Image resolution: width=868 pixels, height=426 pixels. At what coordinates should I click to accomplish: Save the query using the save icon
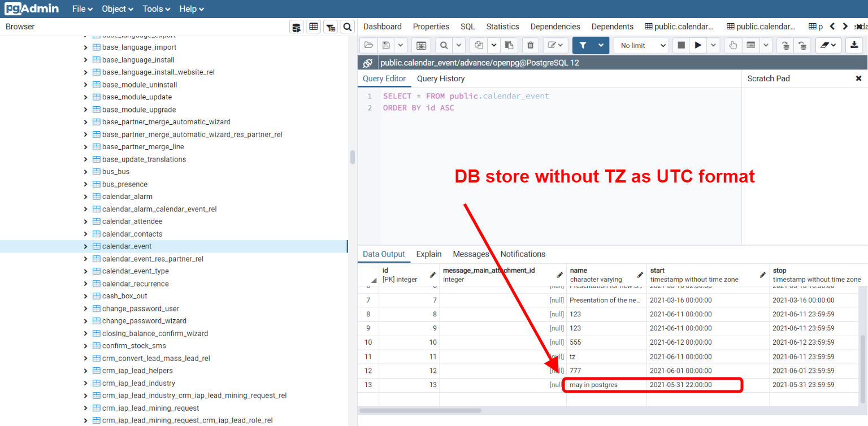[x=385, y=45]
